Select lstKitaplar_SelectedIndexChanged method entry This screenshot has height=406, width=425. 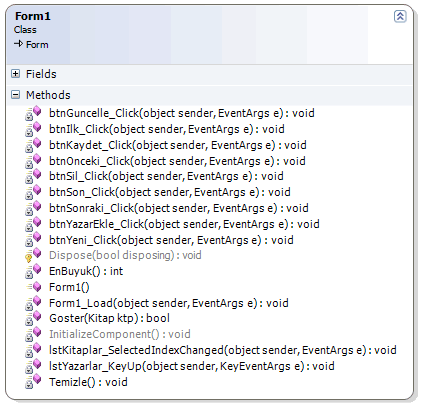223,350
